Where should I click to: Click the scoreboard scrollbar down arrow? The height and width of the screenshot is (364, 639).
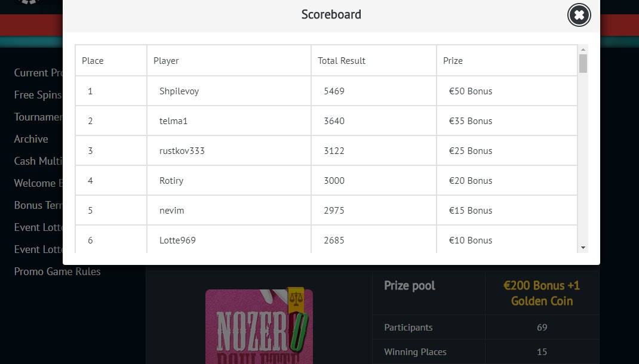click(x=583, y=248)
